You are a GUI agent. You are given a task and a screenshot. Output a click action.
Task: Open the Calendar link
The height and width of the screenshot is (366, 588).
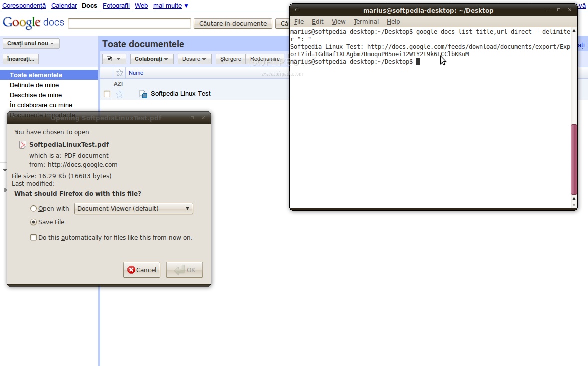coord(64,6)
